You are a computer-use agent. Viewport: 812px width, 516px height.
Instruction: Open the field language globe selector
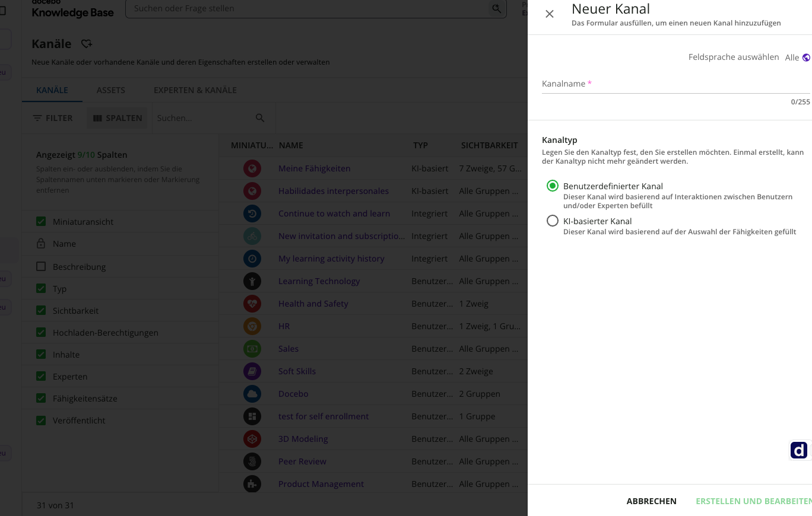point(806,58)
